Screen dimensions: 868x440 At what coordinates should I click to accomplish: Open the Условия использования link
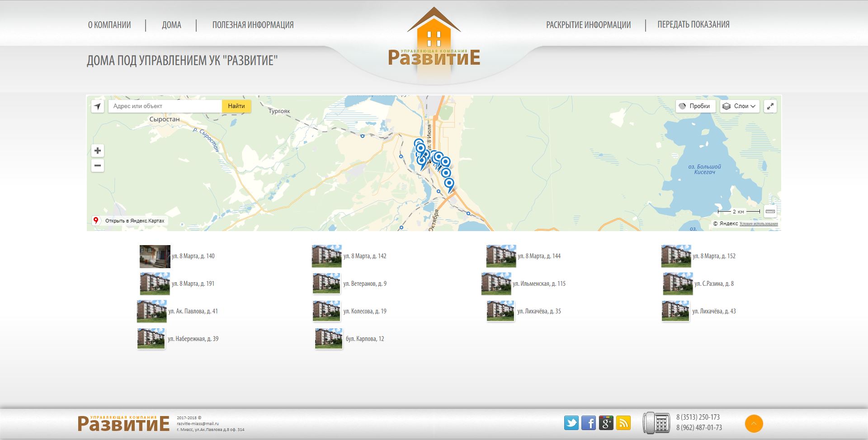click(x=759, y=224)
